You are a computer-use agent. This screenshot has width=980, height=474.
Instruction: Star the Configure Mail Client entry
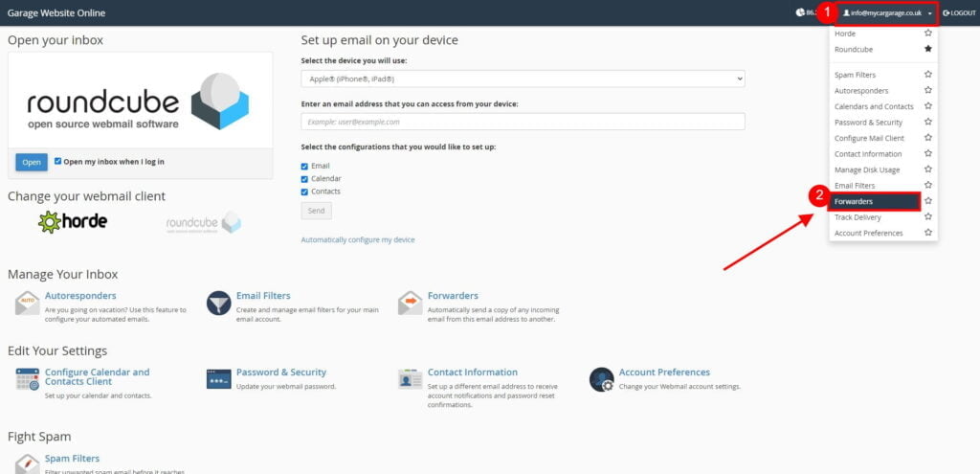[x=928, y=138]
